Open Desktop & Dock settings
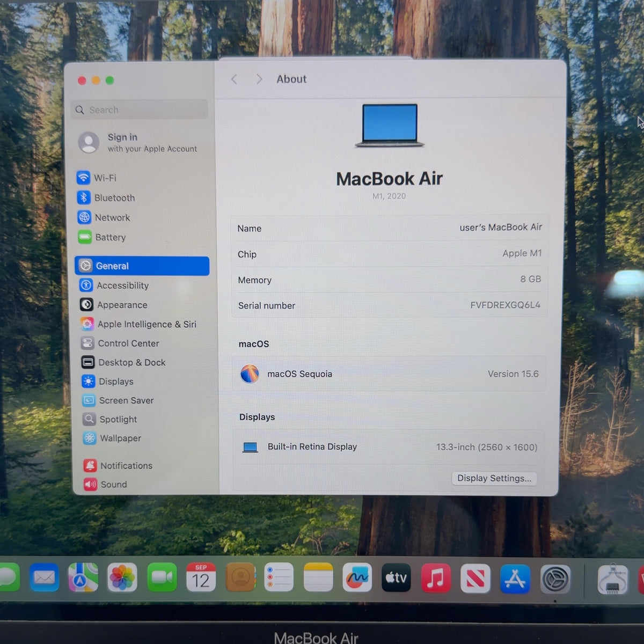The height and width of the screenshot is (644, 644). pyautogui.click(x=123, y=362)
